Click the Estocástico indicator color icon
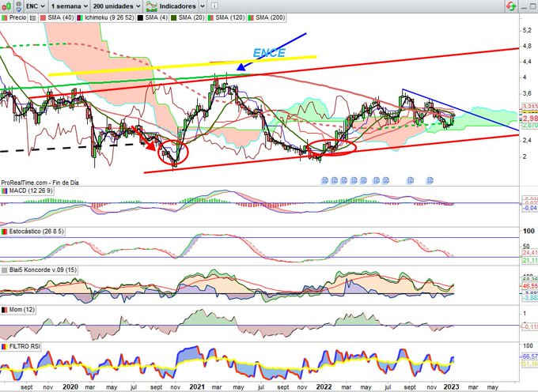This screenshot has width=538, height=392. pos(5,232)
